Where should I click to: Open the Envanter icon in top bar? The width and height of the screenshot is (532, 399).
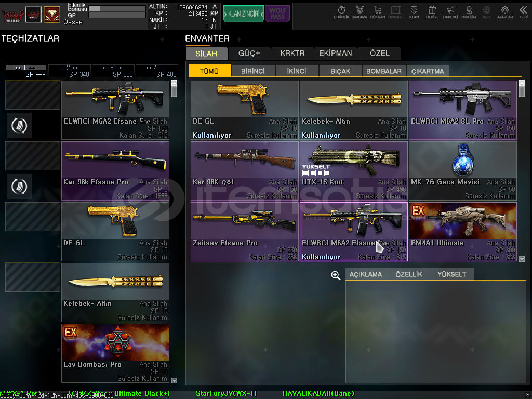[x=395, y=12]
